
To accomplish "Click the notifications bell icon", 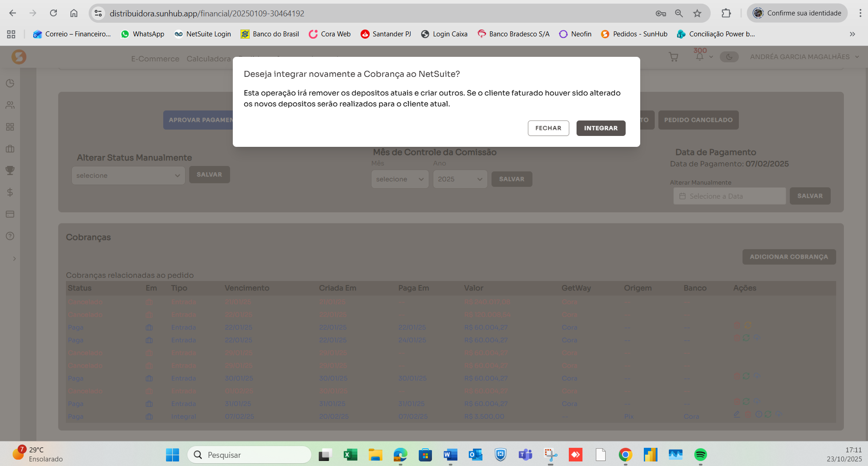I will pos(700,57).
